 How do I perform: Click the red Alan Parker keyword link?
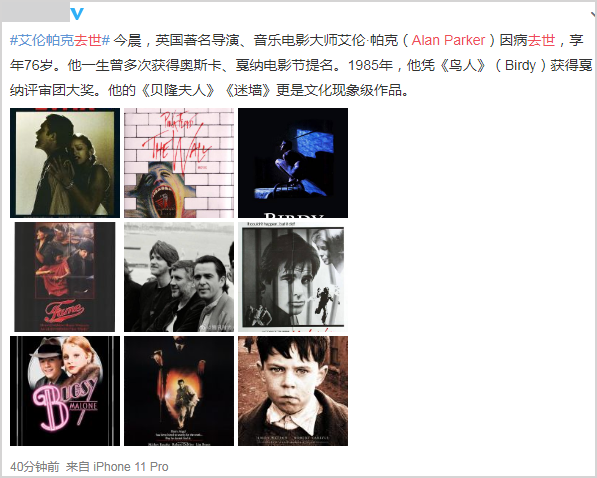[x=448, y=40]
